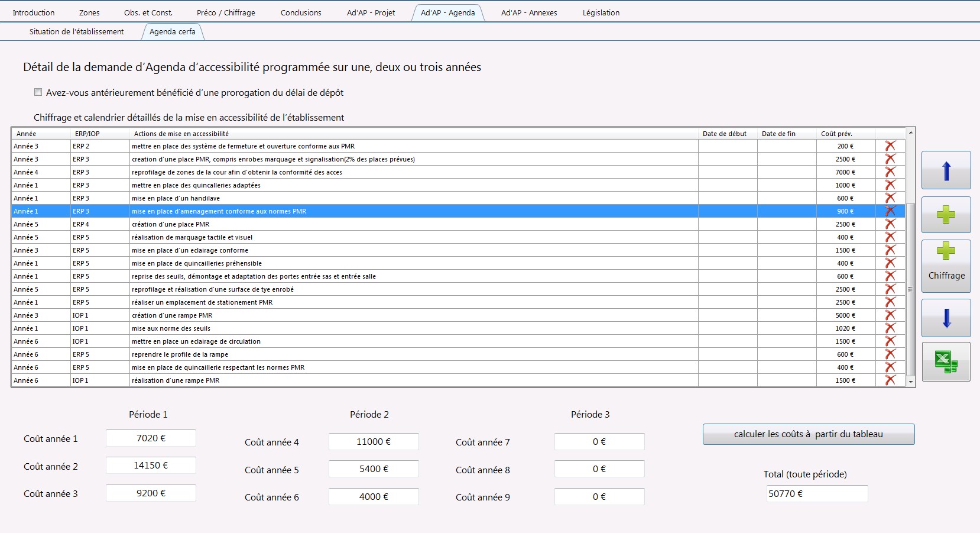Click the table scrollbar up arrow
Screen dimensions: 980x533
point(911,133)
